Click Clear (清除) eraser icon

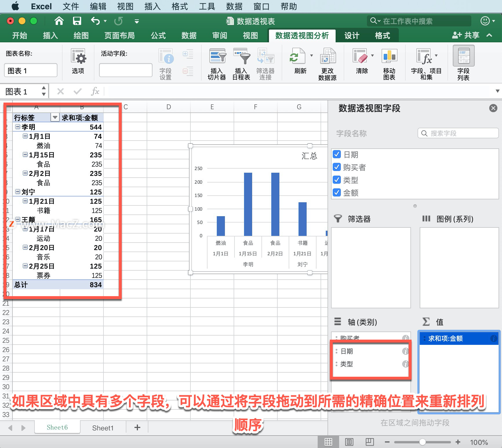(x=360, y=56)
